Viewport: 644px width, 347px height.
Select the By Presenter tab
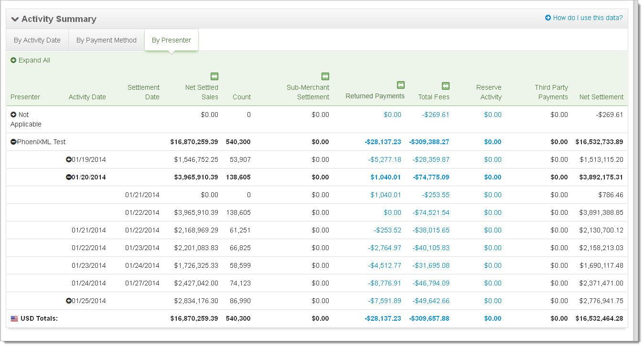pyautogui.click(x=172, y=40)
